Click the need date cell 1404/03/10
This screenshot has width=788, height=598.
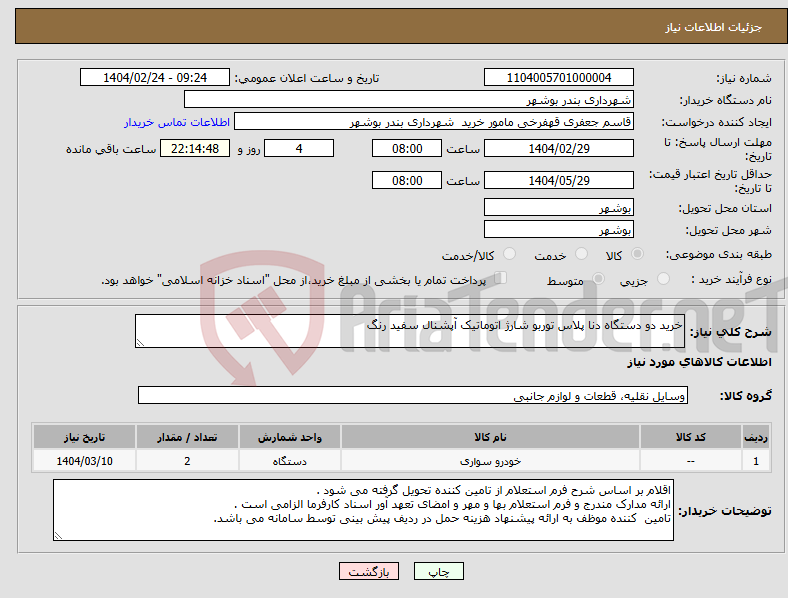tap(84, 461)
